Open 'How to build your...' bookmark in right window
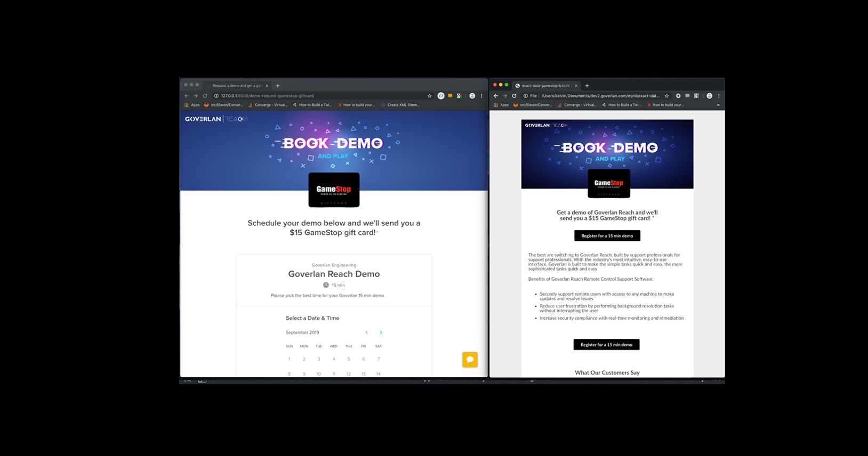 click(665, 105)
